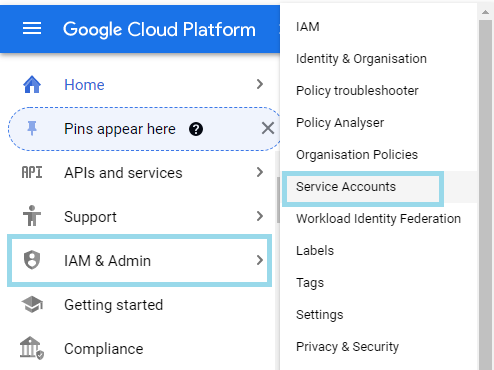Click the submenu scrollbar up arrow
494x370 pixels.
485,12
